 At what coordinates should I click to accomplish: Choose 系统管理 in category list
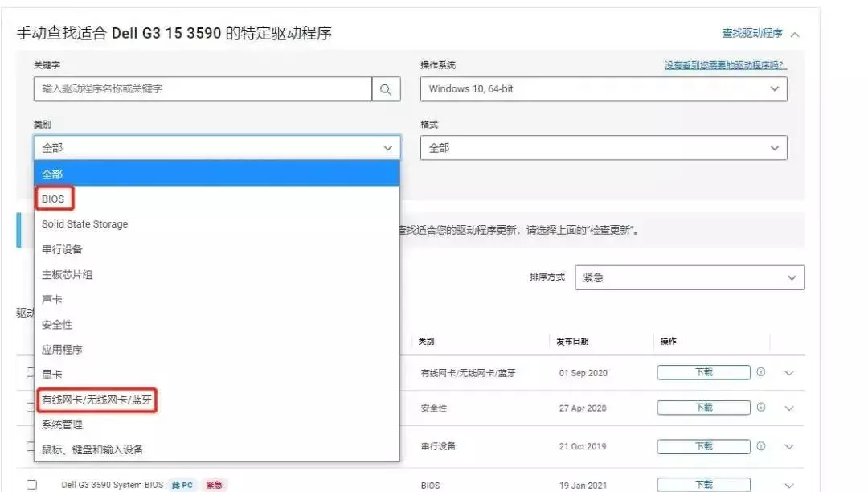[x=217, y=424]
